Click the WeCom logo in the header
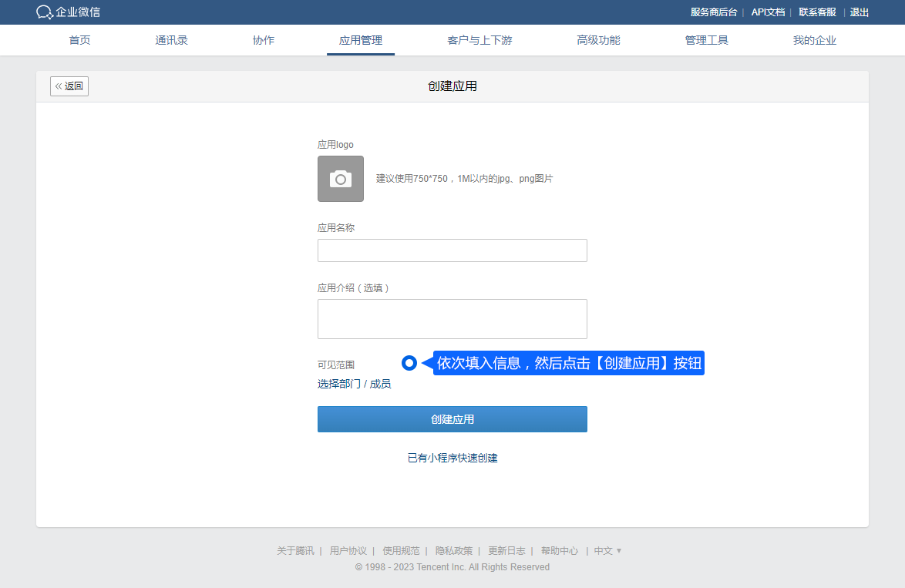This screenshot has width=905, height=588. pyautogui.click(x=68, y=12)
